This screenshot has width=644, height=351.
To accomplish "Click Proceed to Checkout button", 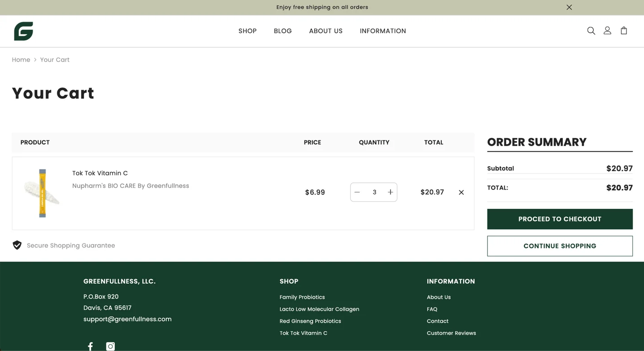I will pyautogui.click(x=560, y=219).
